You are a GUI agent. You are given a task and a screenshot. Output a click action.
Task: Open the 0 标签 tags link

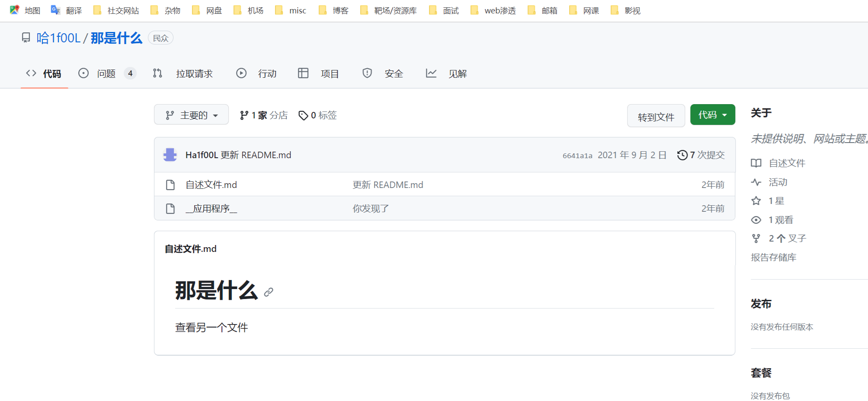pyautogui.click(x=317, y=115)
